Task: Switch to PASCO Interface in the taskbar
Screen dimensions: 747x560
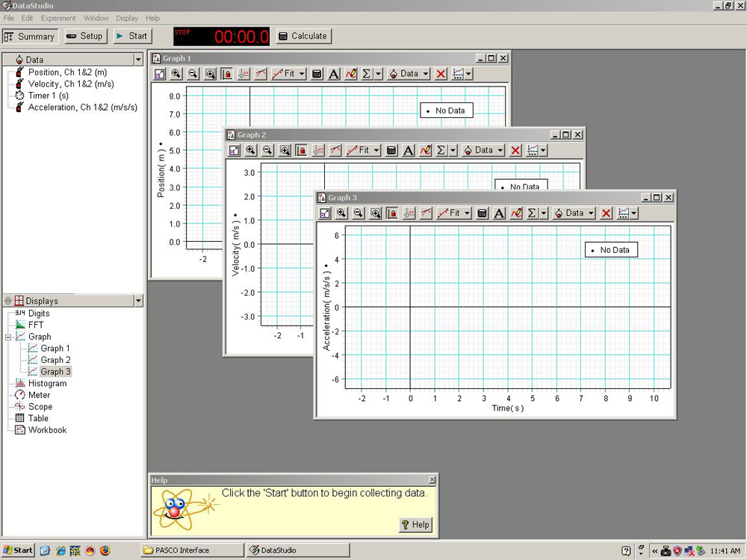Action: (x=193, y=550)
